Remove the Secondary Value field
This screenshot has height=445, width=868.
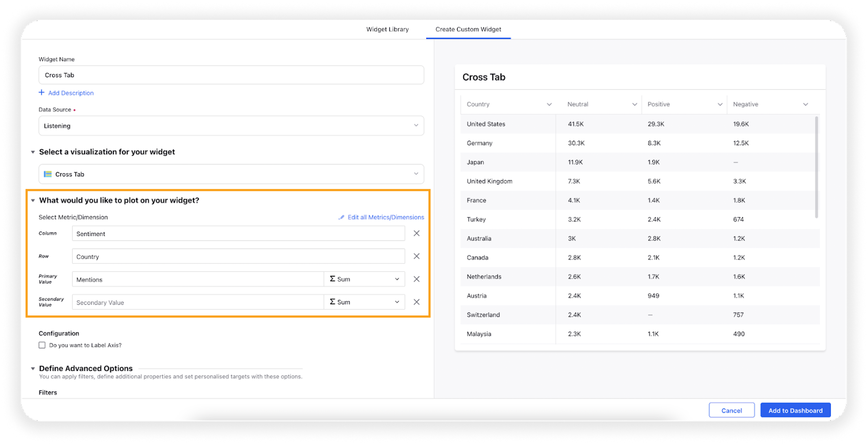pyautogui.click(x=417, y=302)
